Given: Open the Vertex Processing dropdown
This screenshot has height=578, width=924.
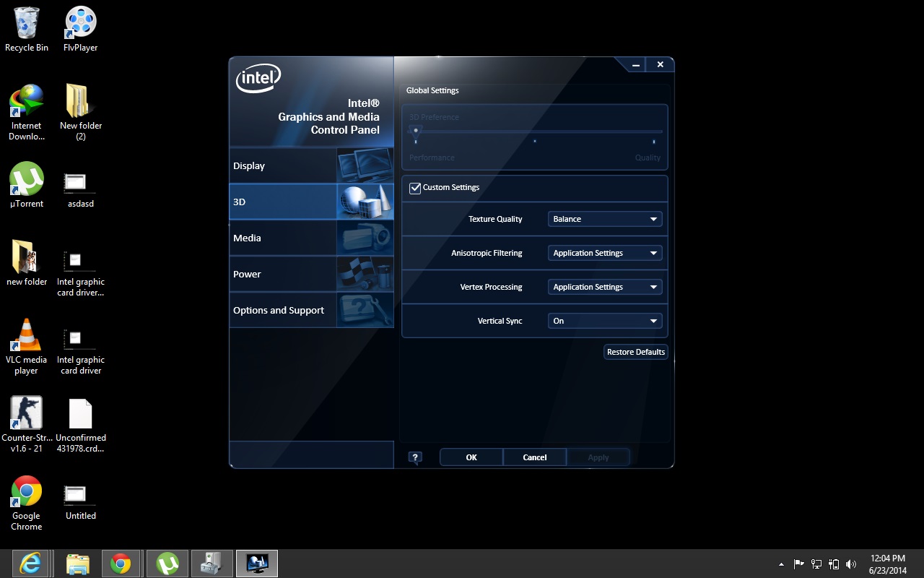Looking at the screenshot, I should (605, 287).
